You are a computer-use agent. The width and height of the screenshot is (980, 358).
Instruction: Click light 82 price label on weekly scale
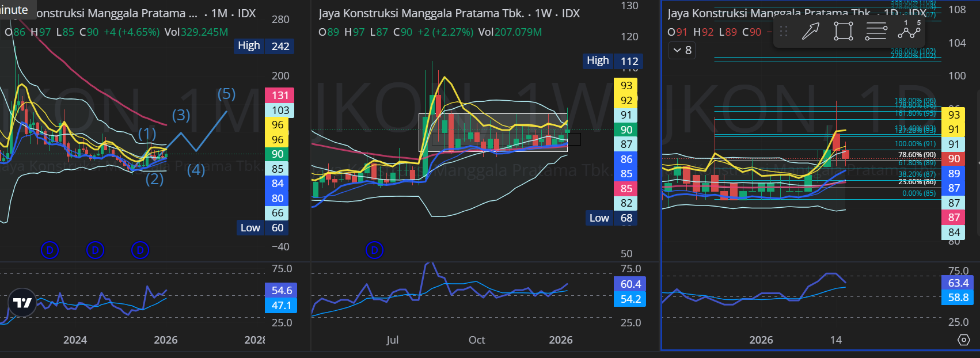[626, 203]
